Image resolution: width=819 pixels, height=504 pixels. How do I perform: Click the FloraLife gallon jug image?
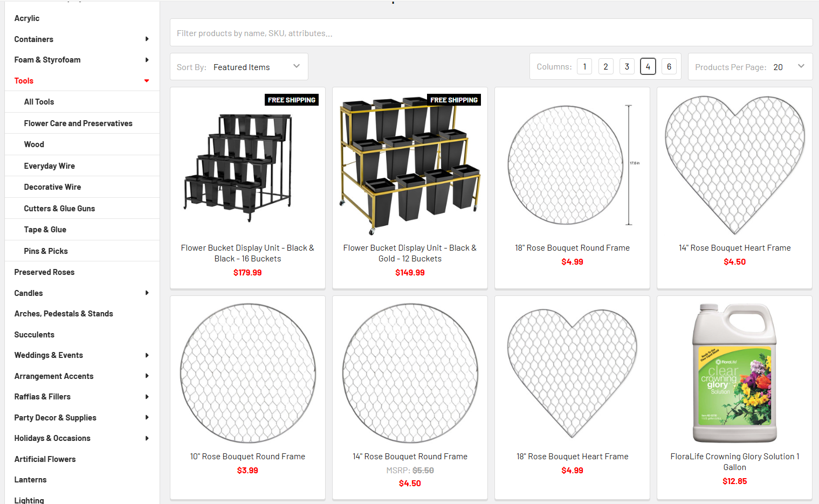(734, 373)
